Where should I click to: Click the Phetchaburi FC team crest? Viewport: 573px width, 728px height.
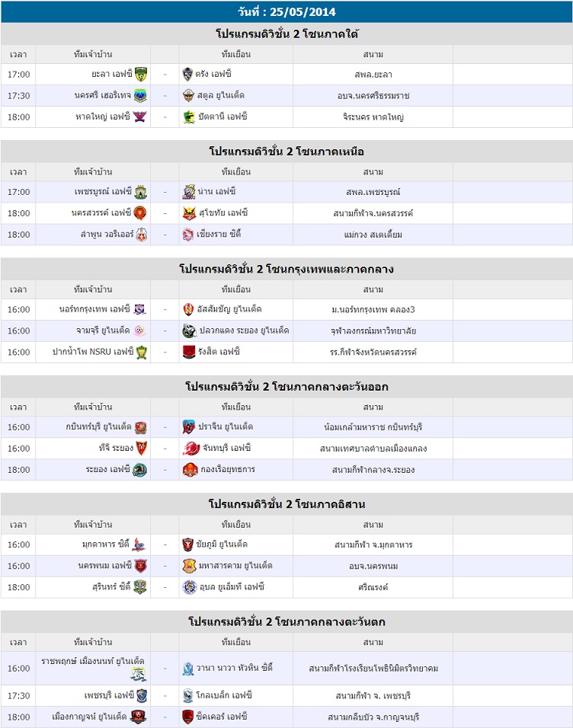(x=142, y=695)
